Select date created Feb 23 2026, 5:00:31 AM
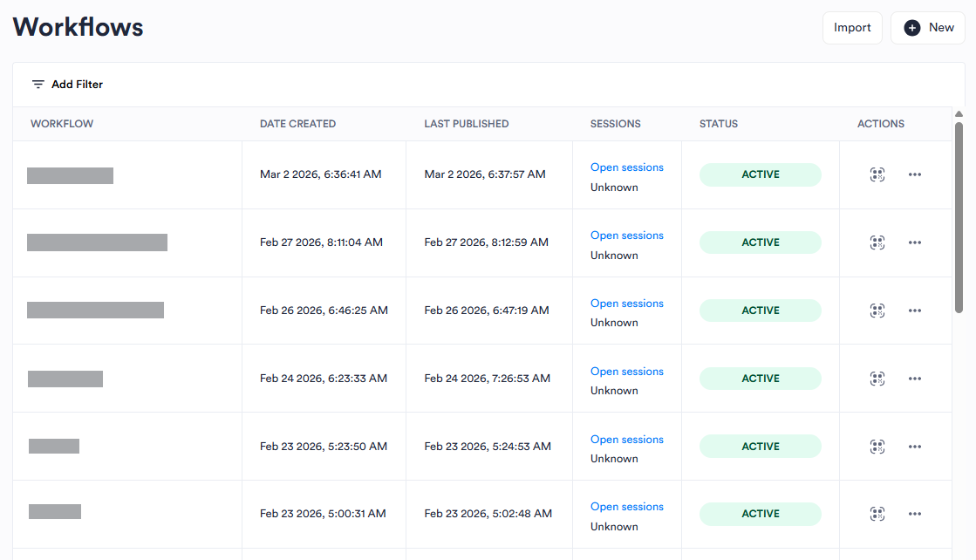This screenshot has width=976, height=560. click(323, 513)
